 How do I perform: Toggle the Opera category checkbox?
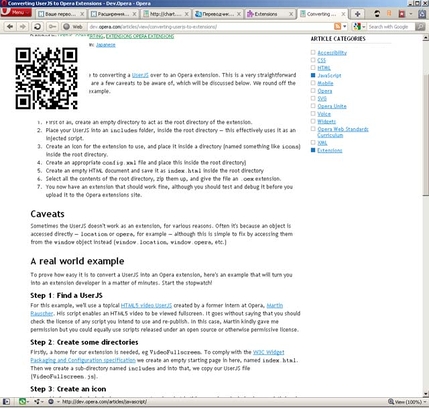313,90
